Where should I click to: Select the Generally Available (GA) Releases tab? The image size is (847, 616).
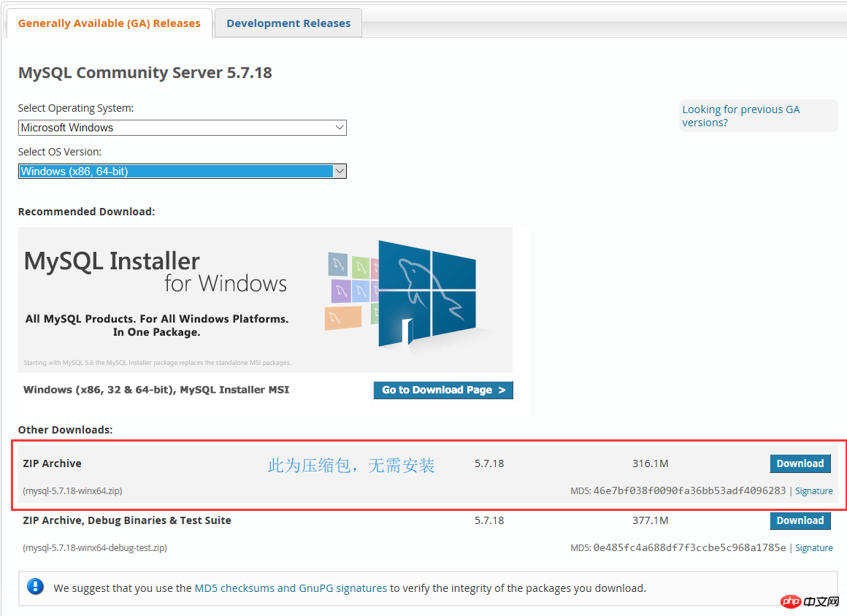108,23
